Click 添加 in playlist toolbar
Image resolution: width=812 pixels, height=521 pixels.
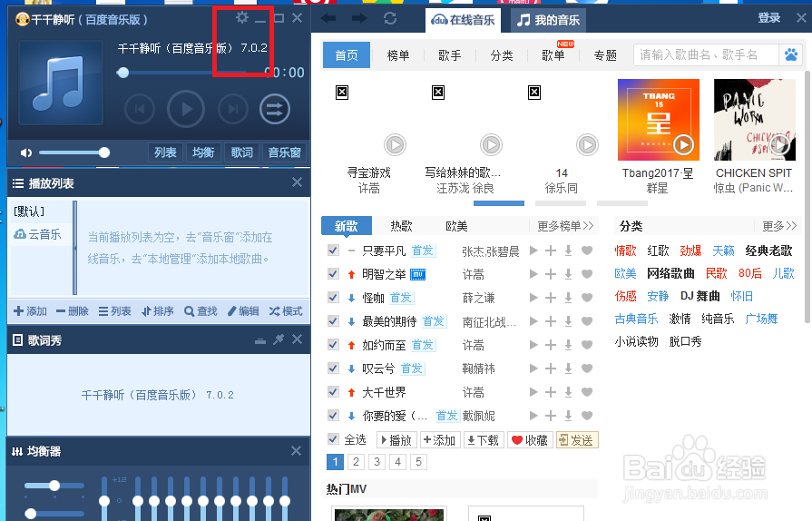(x=30, y=311)
